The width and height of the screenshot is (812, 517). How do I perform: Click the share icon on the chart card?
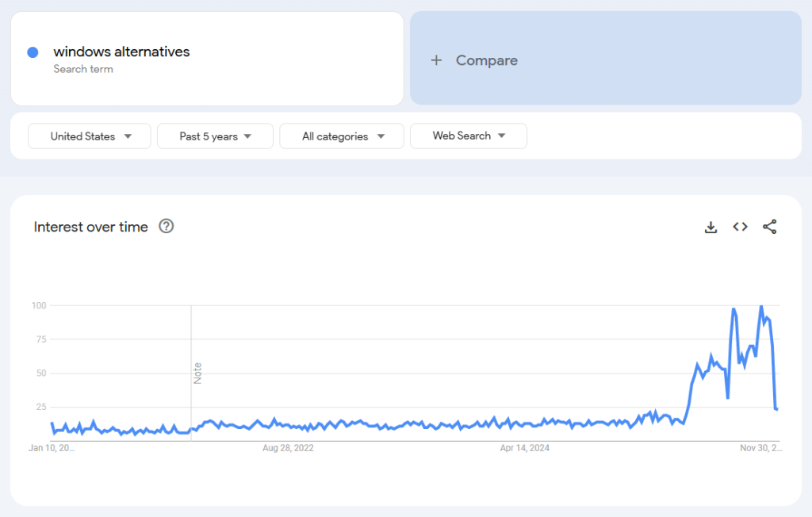click(x=769, y=228)
